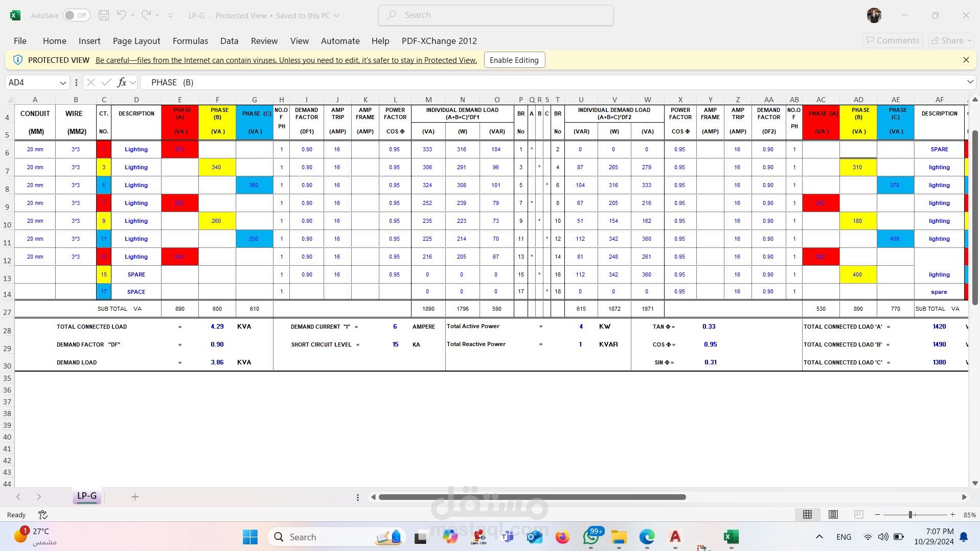Screen dimensions: 980x551
Task: Open the Formulas ribbon tab
Action: 190,41
